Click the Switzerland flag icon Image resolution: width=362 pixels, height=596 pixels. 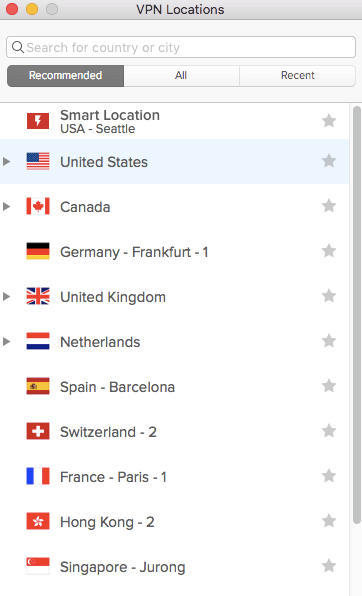(38, 431)
